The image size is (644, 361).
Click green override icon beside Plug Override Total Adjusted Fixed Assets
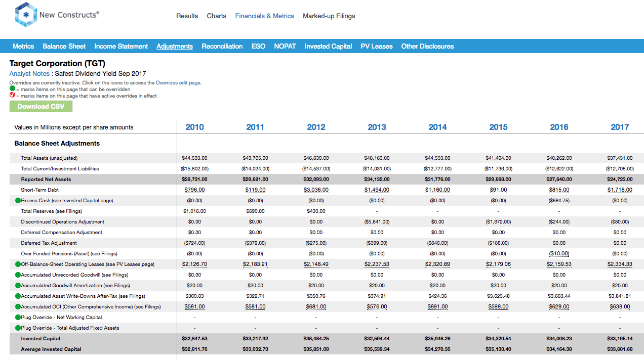[18, 328]
